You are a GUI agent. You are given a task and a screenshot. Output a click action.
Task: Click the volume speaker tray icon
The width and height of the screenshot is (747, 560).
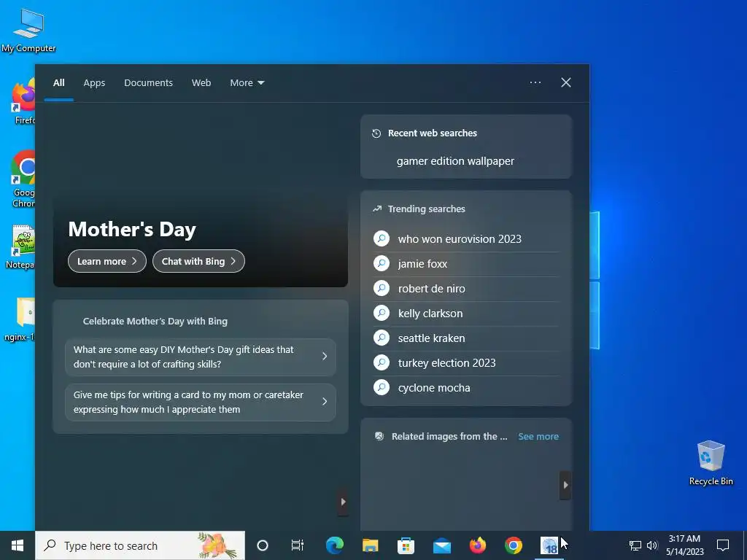pos(652,545)
